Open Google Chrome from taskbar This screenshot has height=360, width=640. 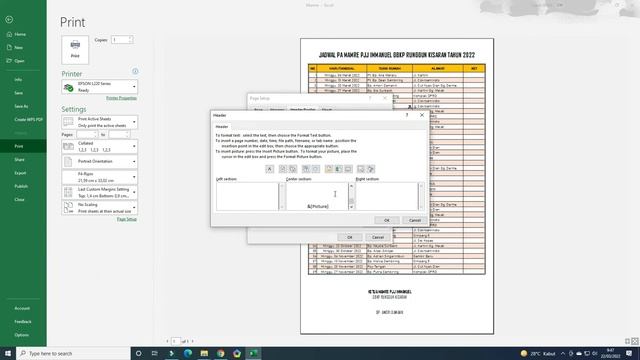tap(220, 353)
